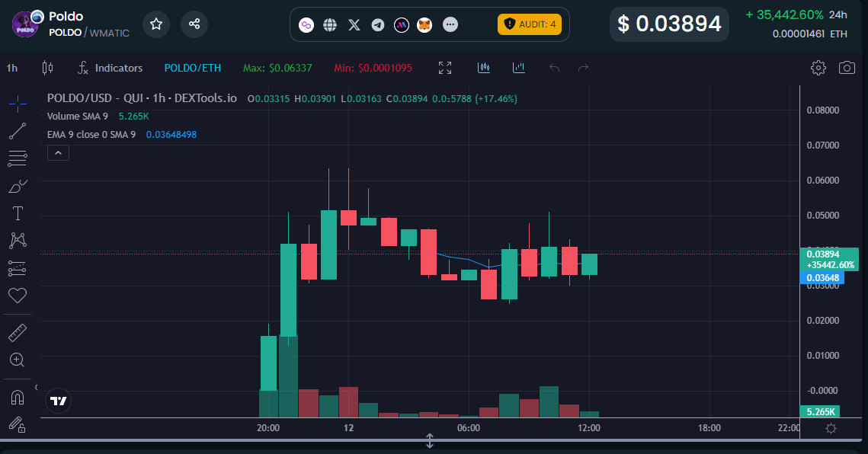Image resolution: width=868 pixels, height=454 pixels.
Task: Open the Telegram social link
Action: pyautogui.click(x=378, y=25)
